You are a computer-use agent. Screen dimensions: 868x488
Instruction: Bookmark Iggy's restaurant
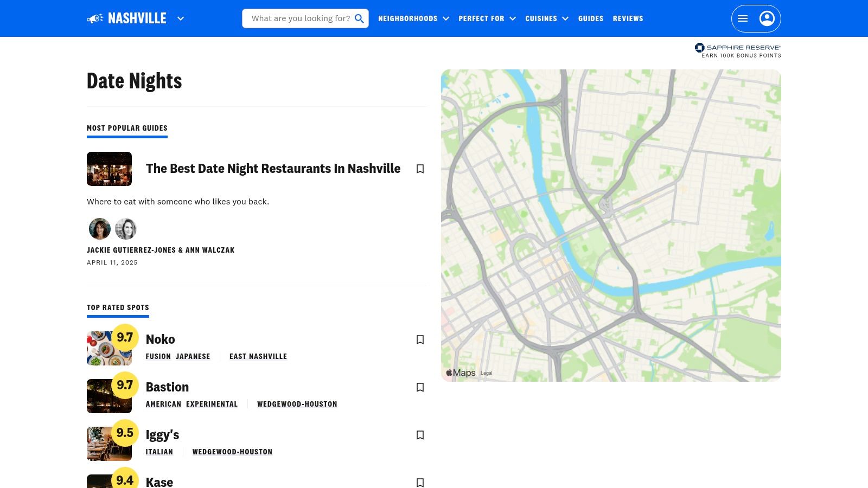[x=420, y=435]
